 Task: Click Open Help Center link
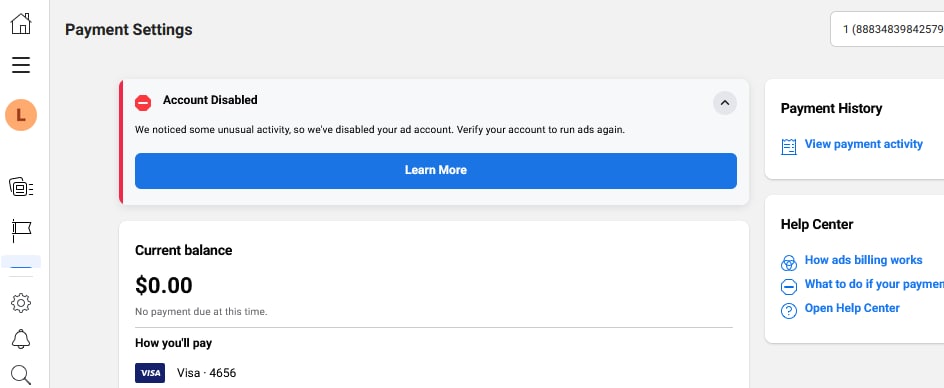point(852,308)
